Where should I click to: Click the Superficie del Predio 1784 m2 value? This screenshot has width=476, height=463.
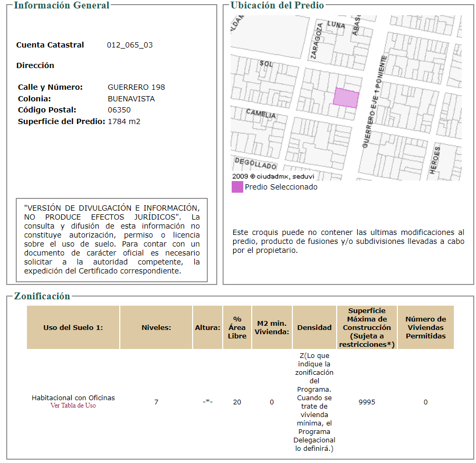click(x=124, y=121)
